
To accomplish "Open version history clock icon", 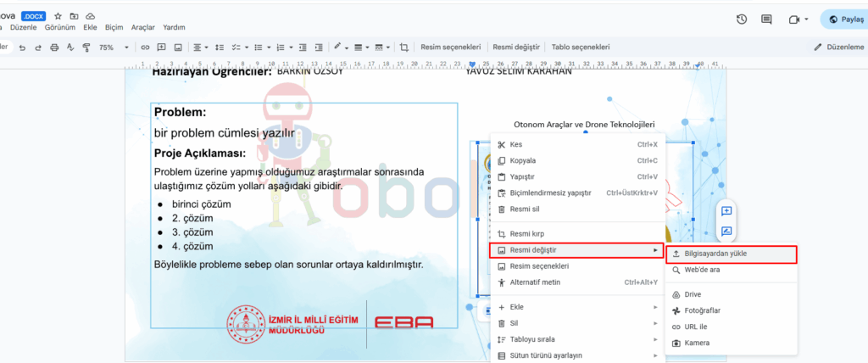I will coord(742,20).
